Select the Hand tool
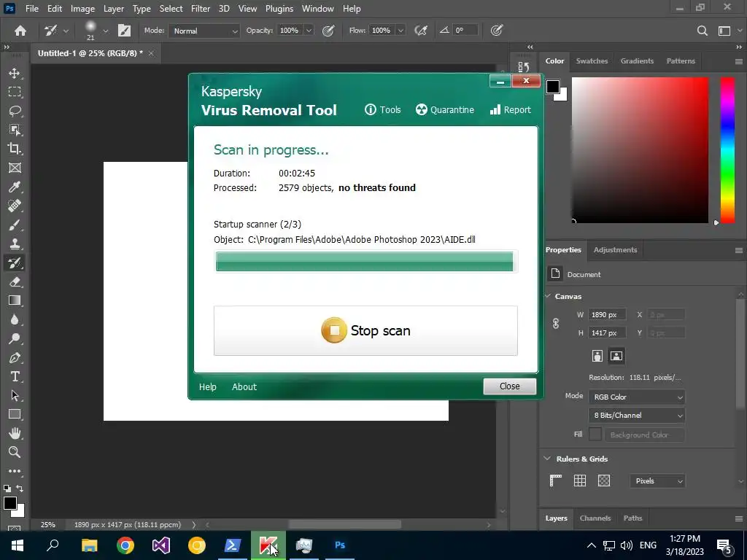The height and width of the screenshot is (560, 747). (15, 433)
